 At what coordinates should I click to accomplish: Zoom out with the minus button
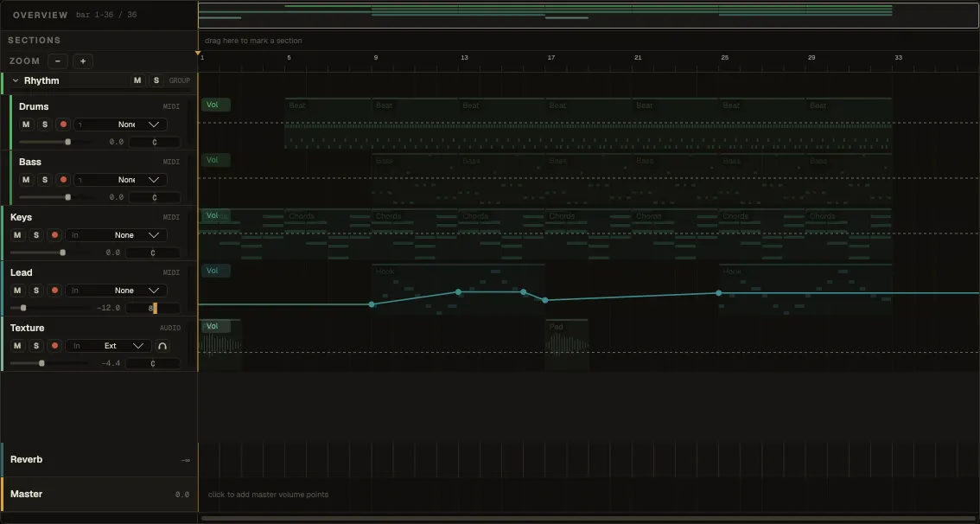point(58,61)
